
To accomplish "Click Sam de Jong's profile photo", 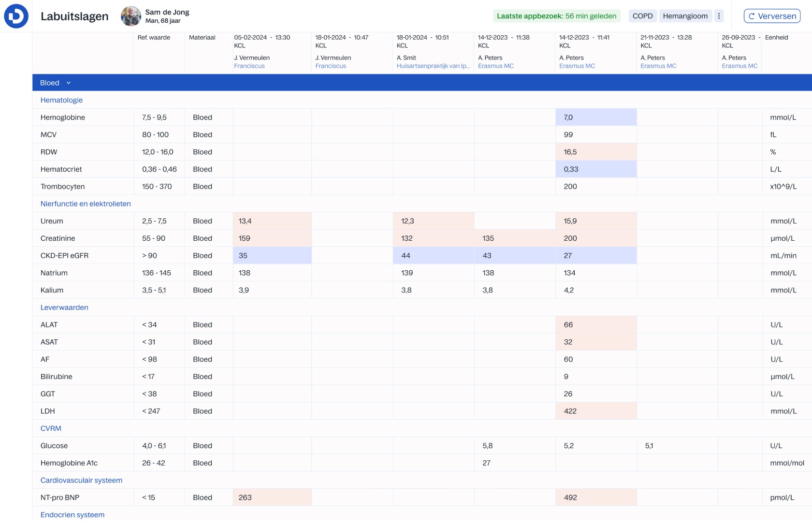I will pyautogui.click(x=130, y=16).
